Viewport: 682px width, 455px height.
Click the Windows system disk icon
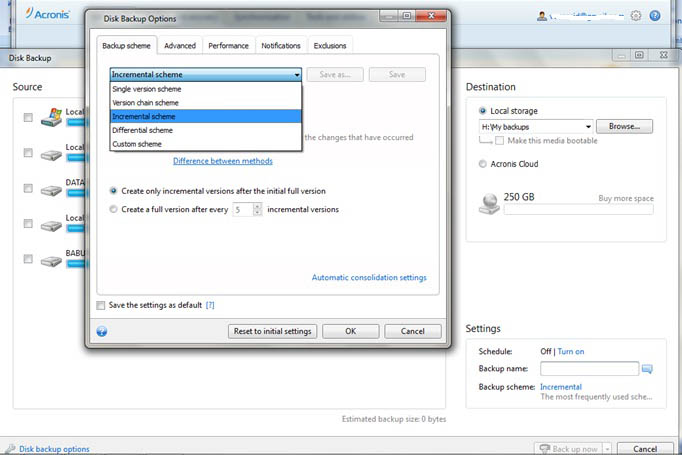click(52, 117)
